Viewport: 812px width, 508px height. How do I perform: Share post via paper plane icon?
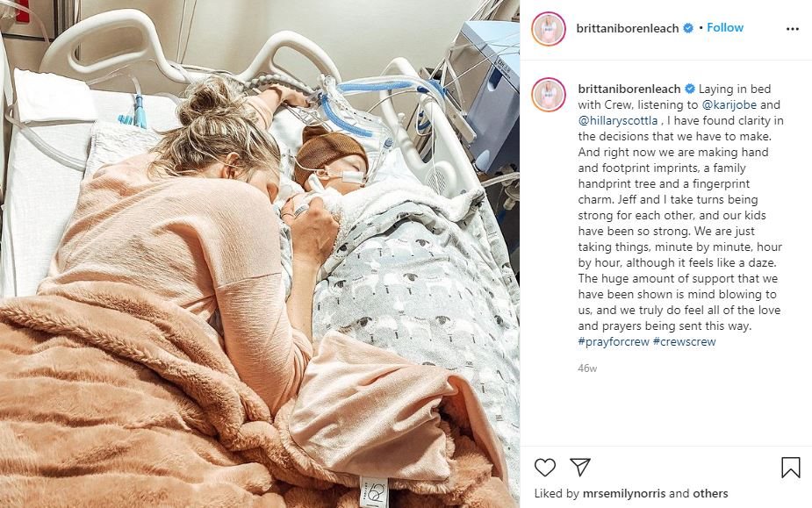[580, 467]
